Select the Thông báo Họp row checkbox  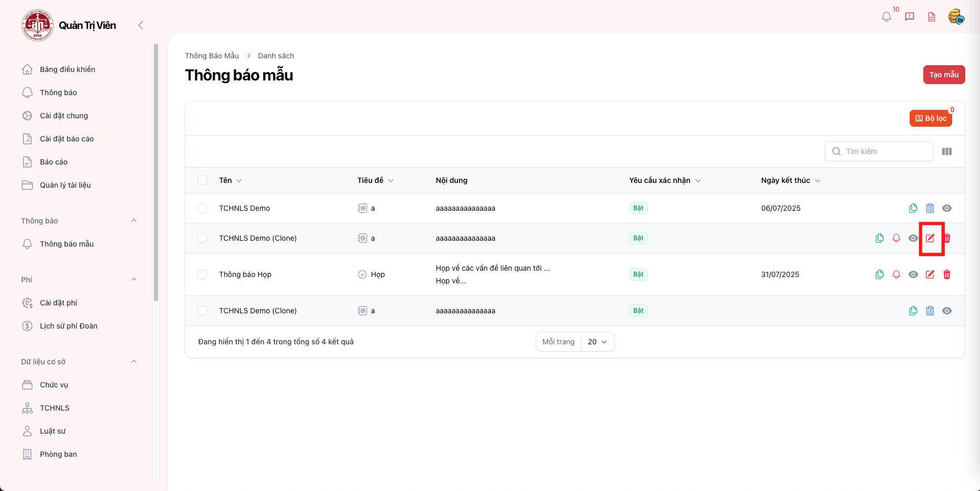click(x=202, y=274)
